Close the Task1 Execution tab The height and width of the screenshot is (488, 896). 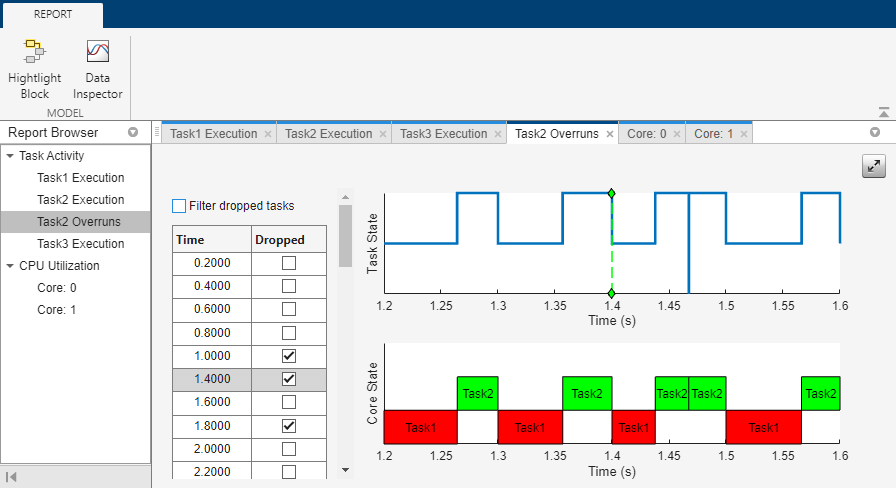267,134
